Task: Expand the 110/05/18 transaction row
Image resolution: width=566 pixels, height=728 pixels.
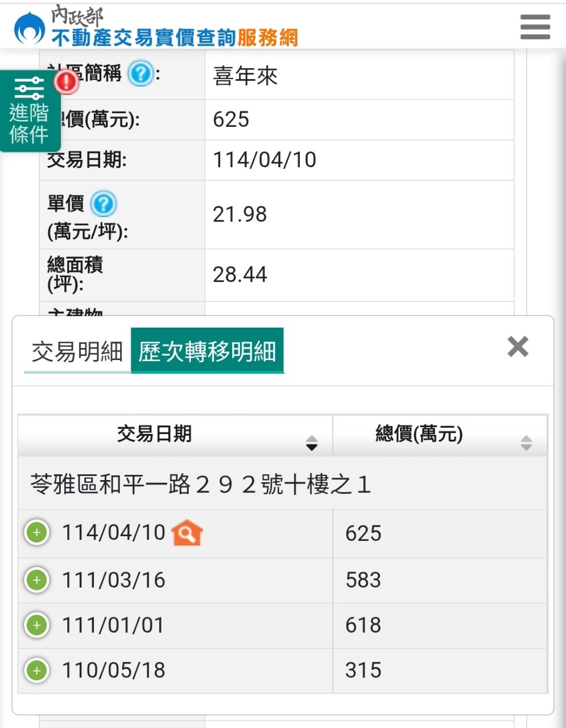Action: pos(37,670)
